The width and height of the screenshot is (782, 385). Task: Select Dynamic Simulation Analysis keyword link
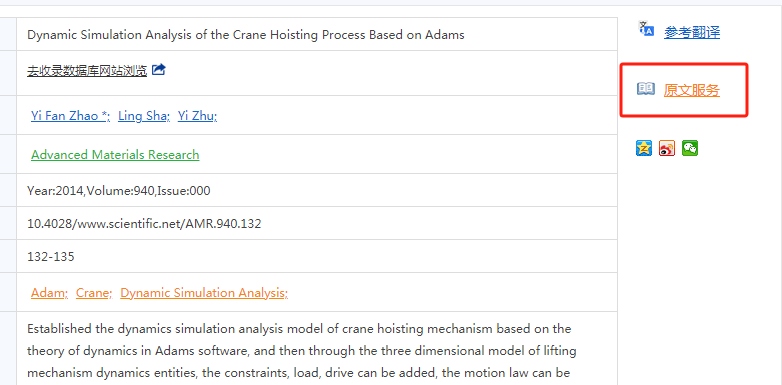click(x=204, y=293)
